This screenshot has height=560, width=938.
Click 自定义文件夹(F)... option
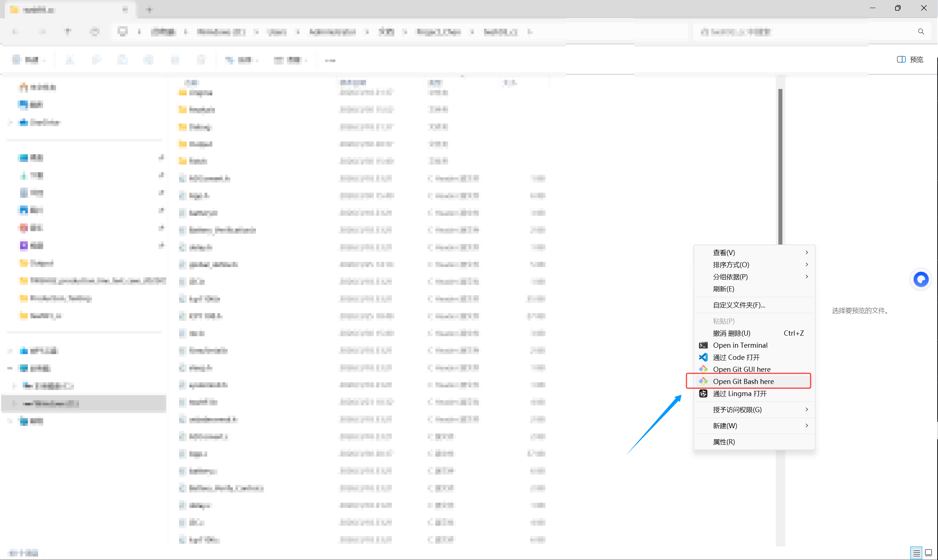coord(738,305)
